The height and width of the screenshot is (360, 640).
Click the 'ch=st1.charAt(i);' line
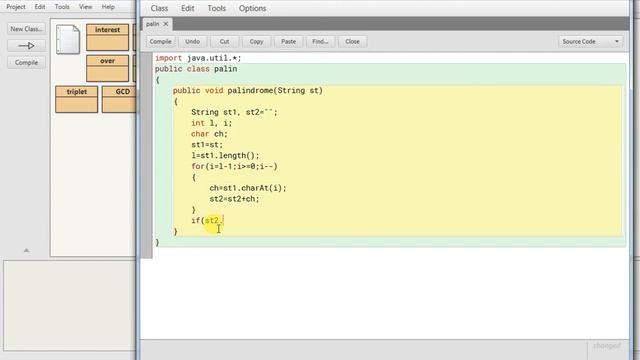(248, 188)
